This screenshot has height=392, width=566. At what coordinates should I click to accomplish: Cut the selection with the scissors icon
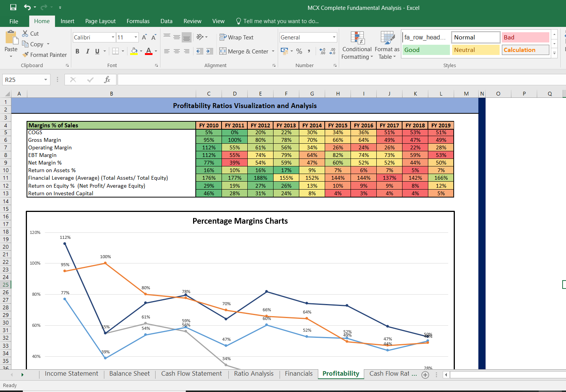tap(25, 33)
